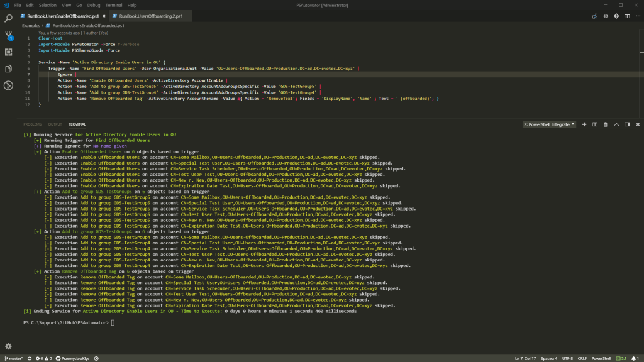The image size is (644, 362).
Task: Toggle the terminal panel maximize chevron
Action: tap(616, 124)
